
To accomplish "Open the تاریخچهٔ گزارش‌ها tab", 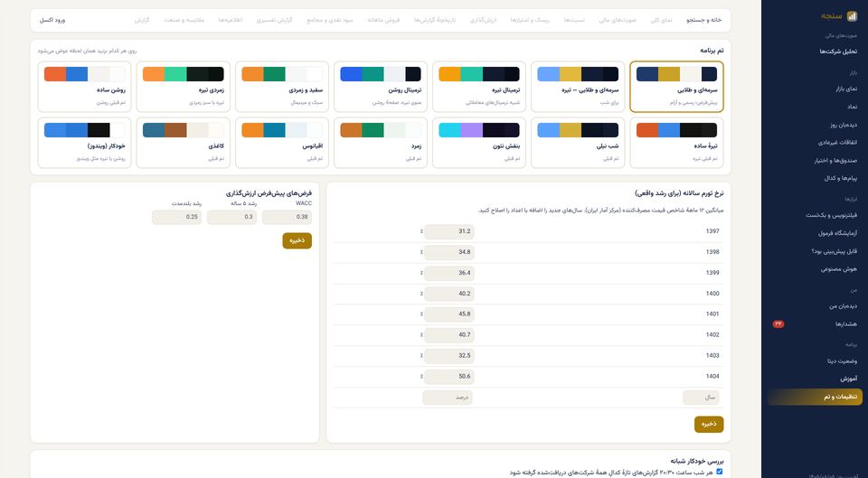I will coord(435,20).
